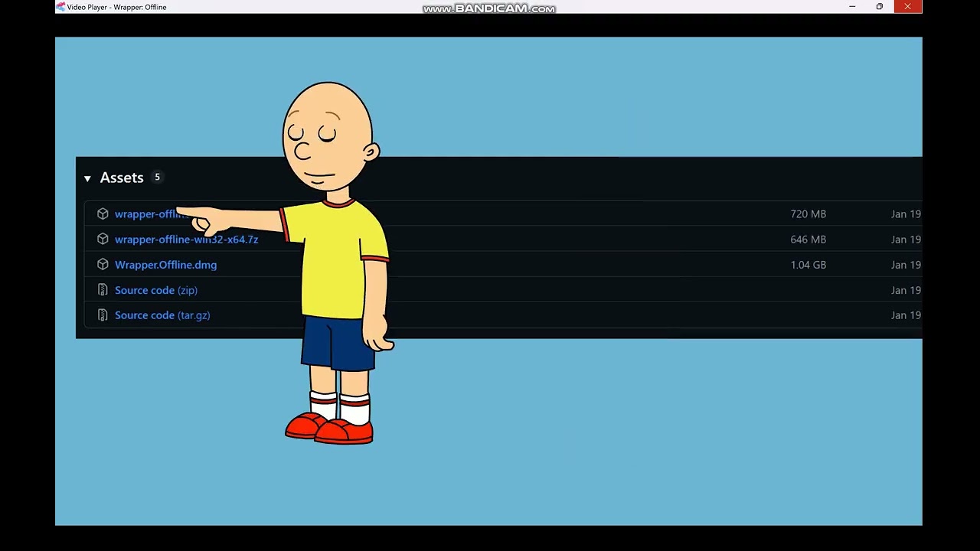
Task: Click the Wrapper: Offline app icon in title bar
Action: pos(60,7)
